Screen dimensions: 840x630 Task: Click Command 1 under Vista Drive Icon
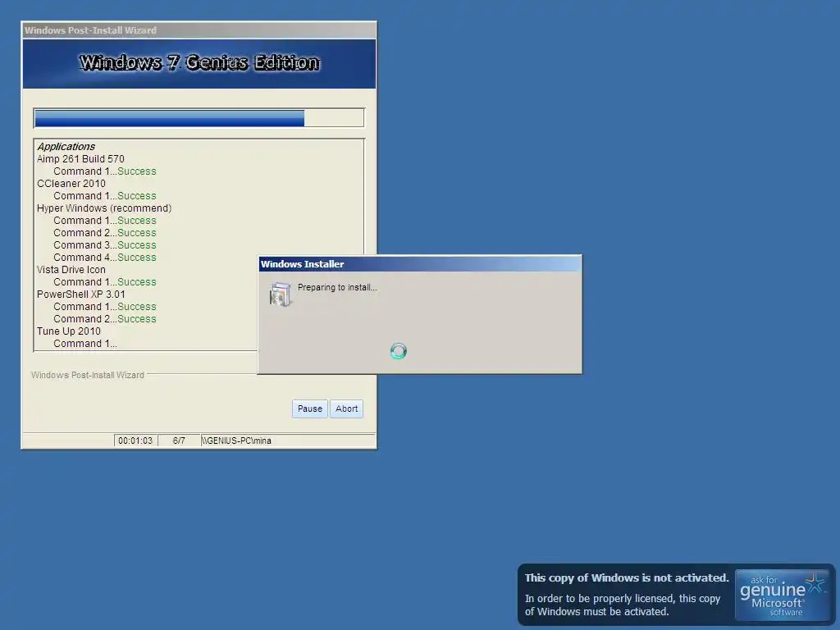(x=105, y=282)
